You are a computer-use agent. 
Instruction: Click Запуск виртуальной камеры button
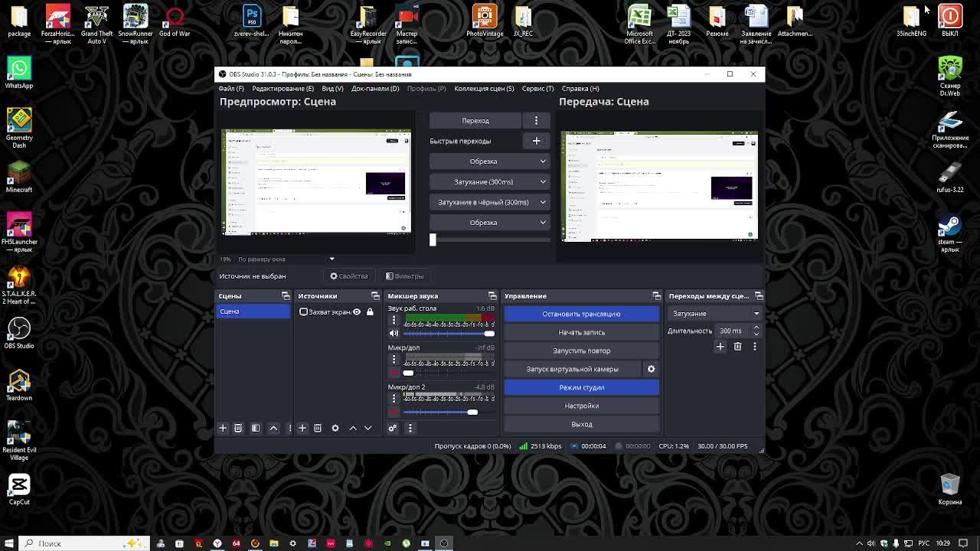pos(573,369)
